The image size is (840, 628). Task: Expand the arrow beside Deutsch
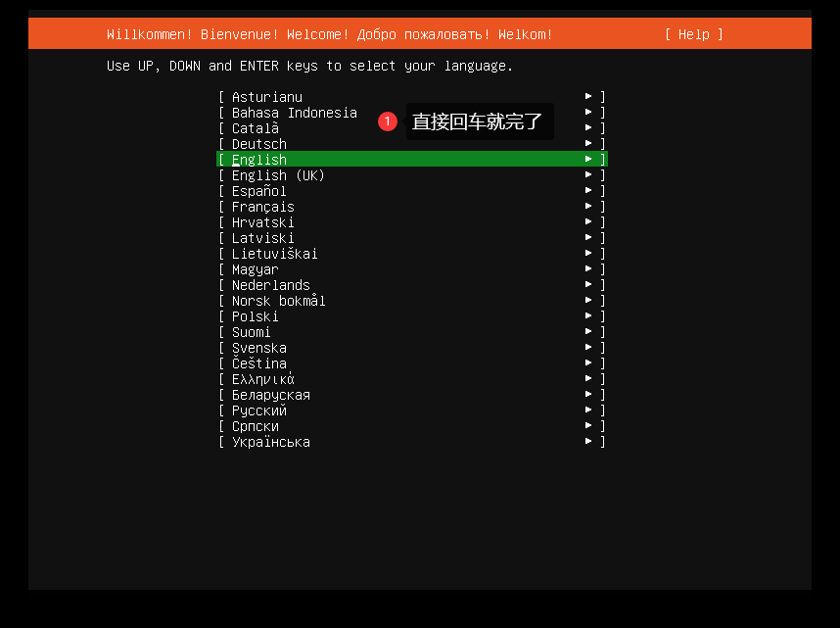pos(588,143)
